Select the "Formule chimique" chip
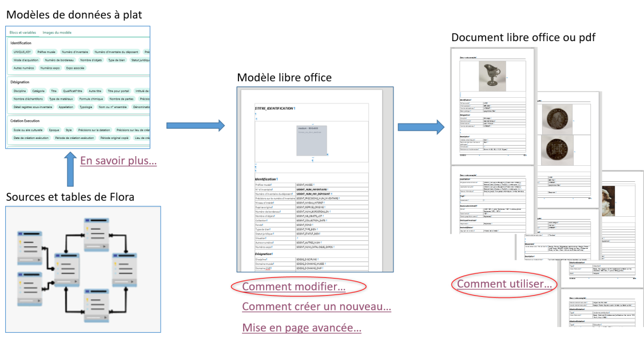Screen dimensions: 644x350 click(91, 99)
